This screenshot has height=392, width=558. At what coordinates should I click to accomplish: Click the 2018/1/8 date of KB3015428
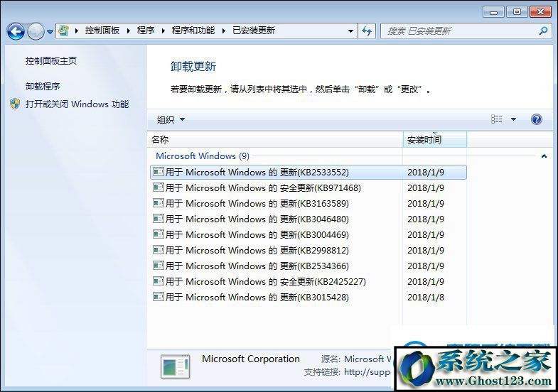426,298
